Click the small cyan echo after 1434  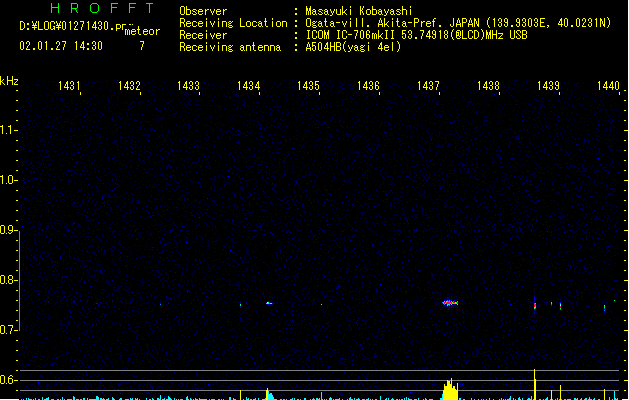pos(269,303)
